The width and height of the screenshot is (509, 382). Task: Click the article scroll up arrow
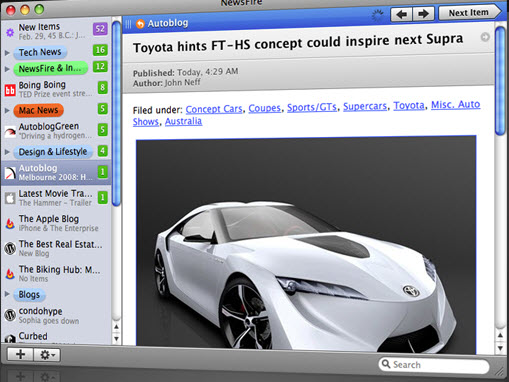point(500,335)
